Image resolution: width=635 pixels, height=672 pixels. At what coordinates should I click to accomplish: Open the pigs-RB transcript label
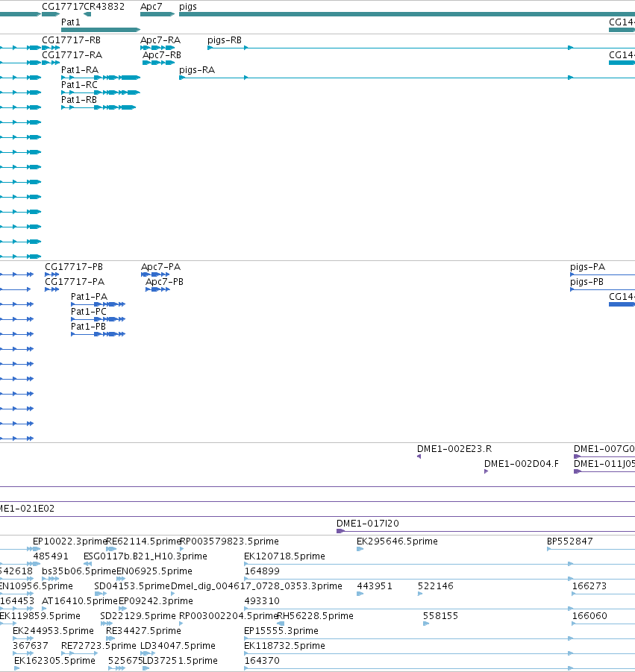(x=225, y=40)
